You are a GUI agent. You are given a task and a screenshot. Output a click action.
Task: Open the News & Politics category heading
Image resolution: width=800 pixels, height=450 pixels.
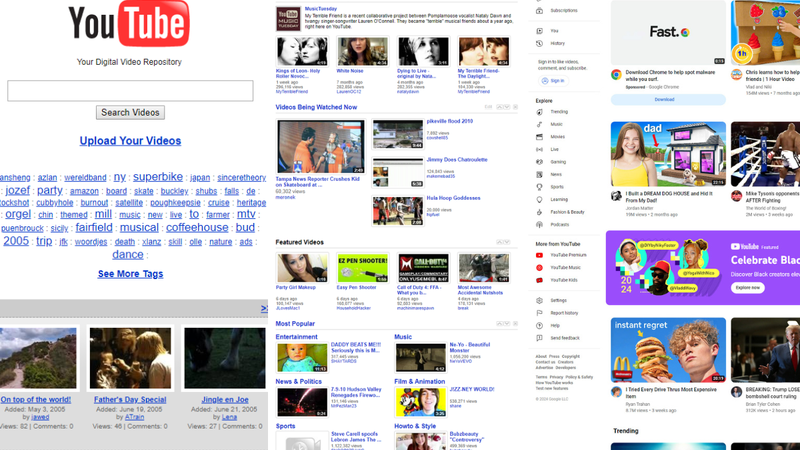tap(298, 382)
